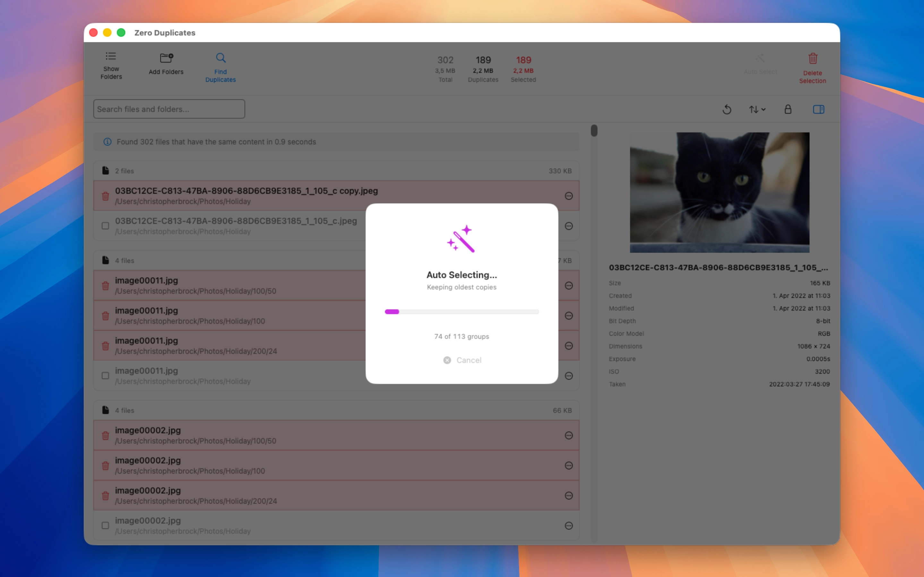
Task: Select the image00011.jpg copy in the Holiday folder
Action: pyautogui.click(x=105, y=376)
